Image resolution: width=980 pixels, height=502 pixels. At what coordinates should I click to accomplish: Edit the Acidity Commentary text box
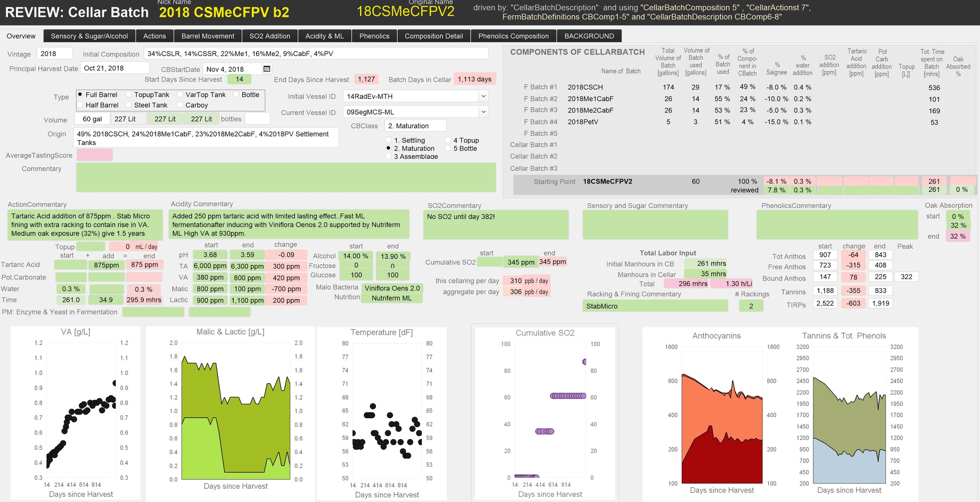pos(289,225)
